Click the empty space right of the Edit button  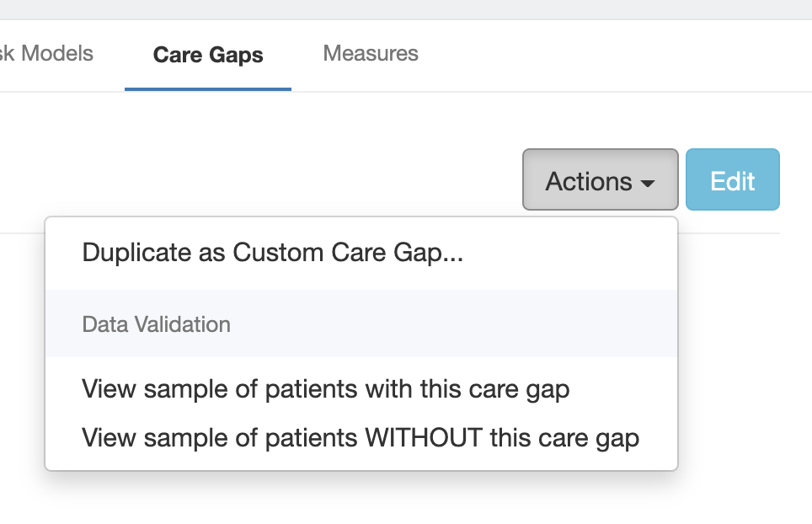[x=796, y=180]
